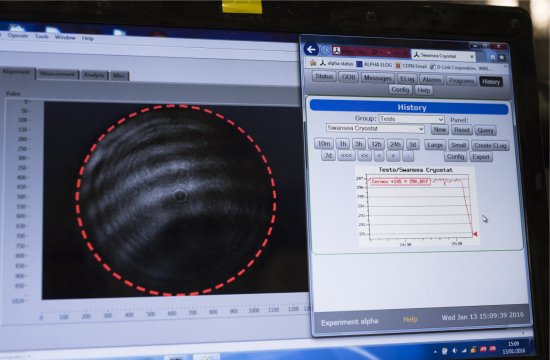This screenshot has width=550, height=360.
Task: Open the ALPHA ELOG bookmark
Action: pos(374,65)
